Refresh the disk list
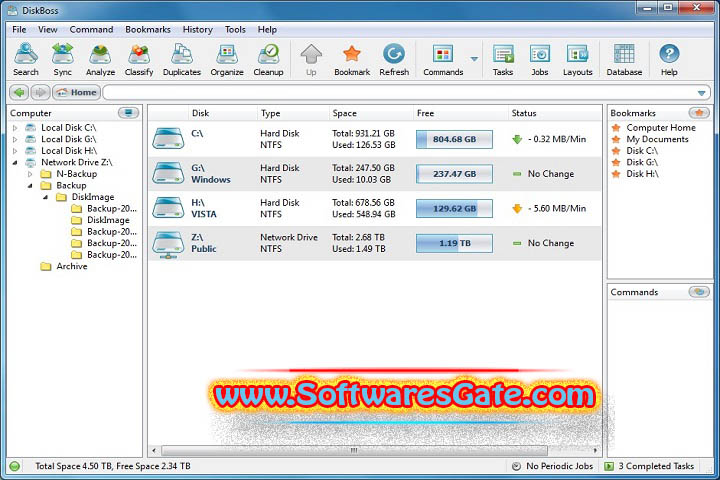This screenshot has height=480, width=720. [394, 59]
